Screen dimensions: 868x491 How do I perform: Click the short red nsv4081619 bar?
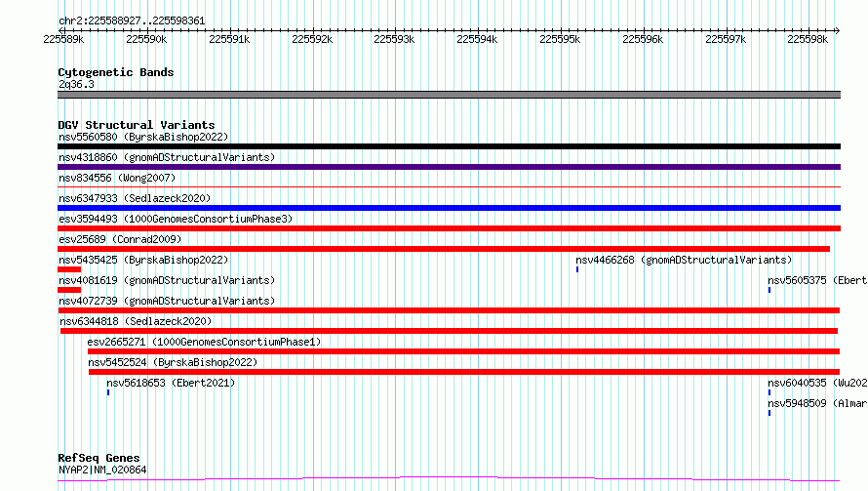pyautogui.click(x=69, y=290)
